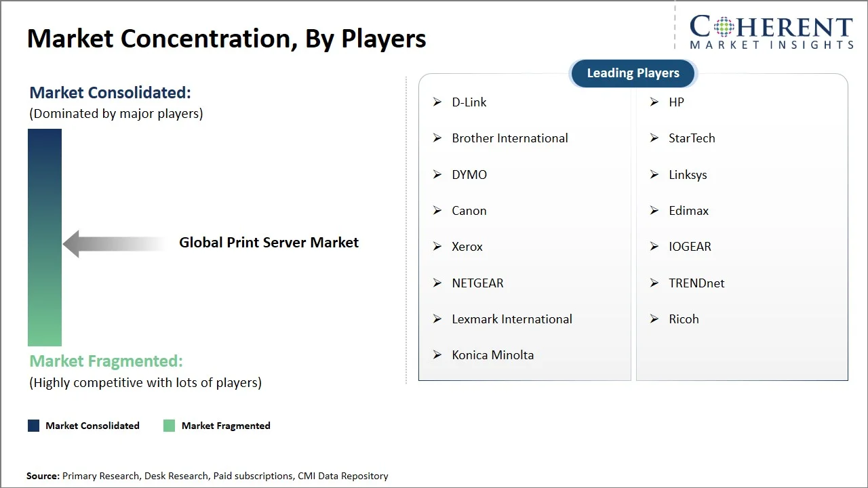Click the arrow bullet beside Konica Minolta
The width and height of the screenshot is (868, 488).
point(437,355)
